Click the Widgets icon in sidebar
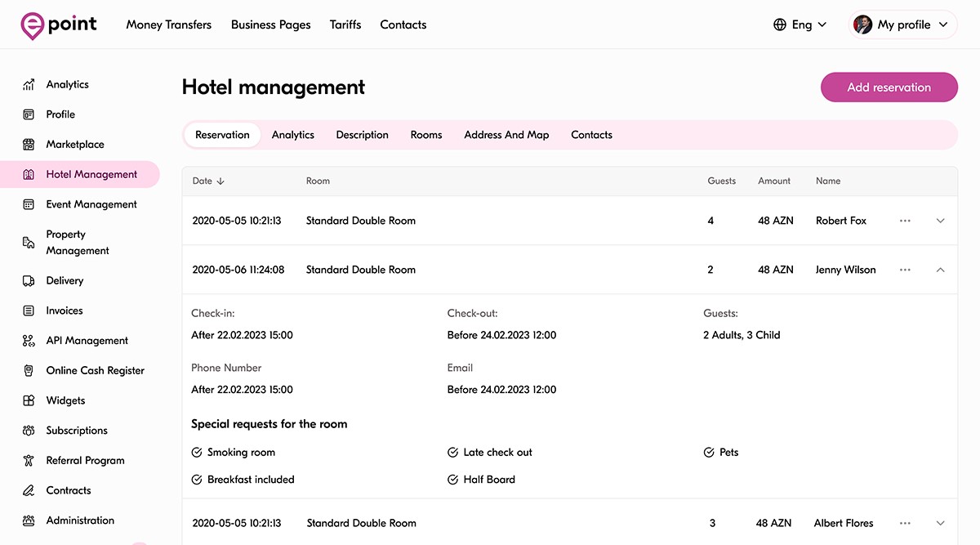This screenshot has height=545, width=980. (29, 400)
